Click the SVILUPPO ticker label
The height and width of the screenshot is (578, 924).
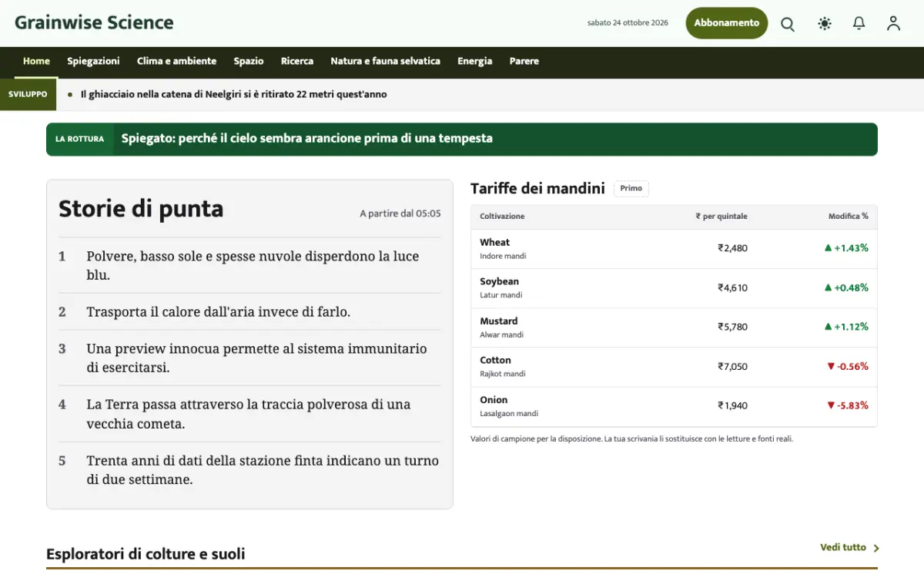[x=28, y=94]
